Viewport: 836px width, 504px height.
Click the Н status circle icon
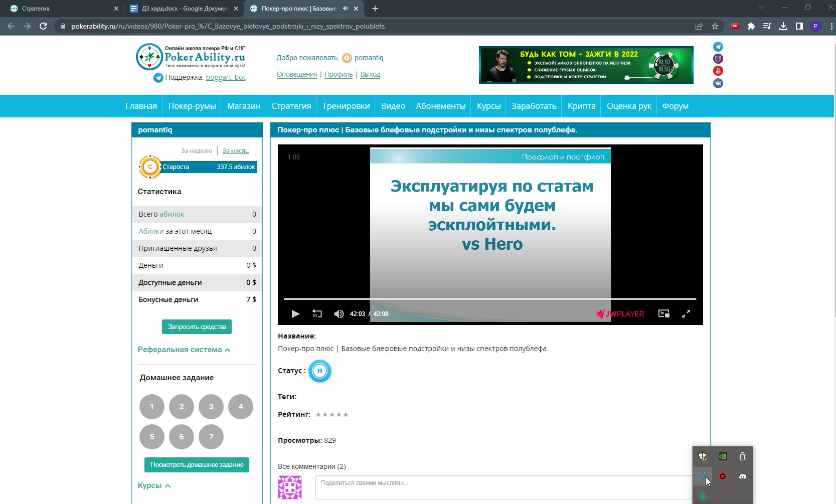319,371
